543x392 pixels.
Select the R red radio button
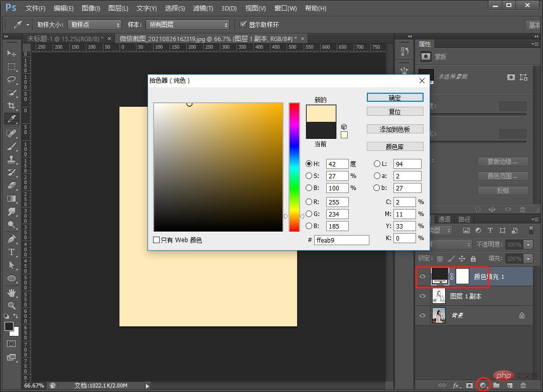point(309,202)
